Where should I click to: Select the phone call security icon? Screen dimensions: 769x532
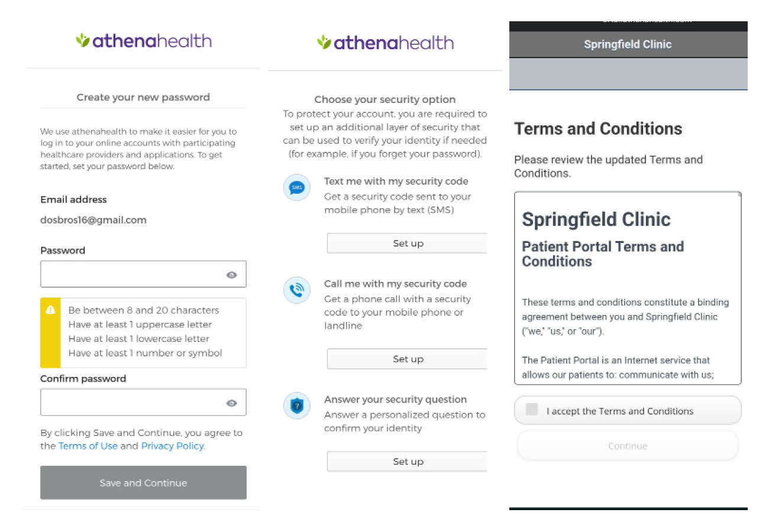pyautogui.click(x=296, y=290)
